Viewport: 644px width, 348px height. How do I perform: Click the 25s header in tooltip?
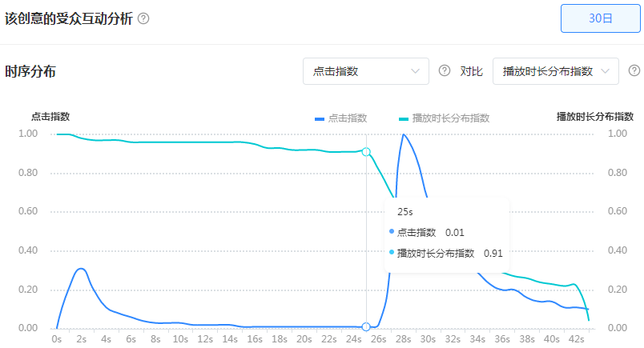pyautogui.click(x=405, y=212)
